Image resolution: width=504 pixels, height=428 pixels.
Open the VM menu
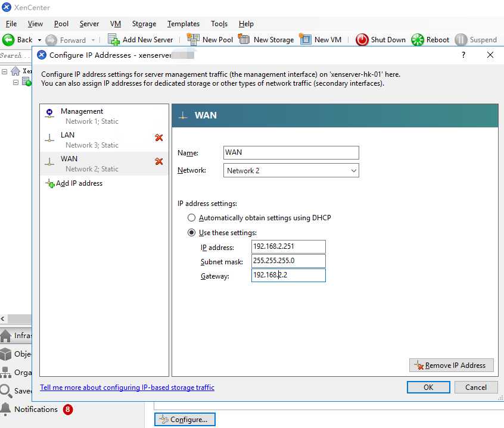[116, 24]
